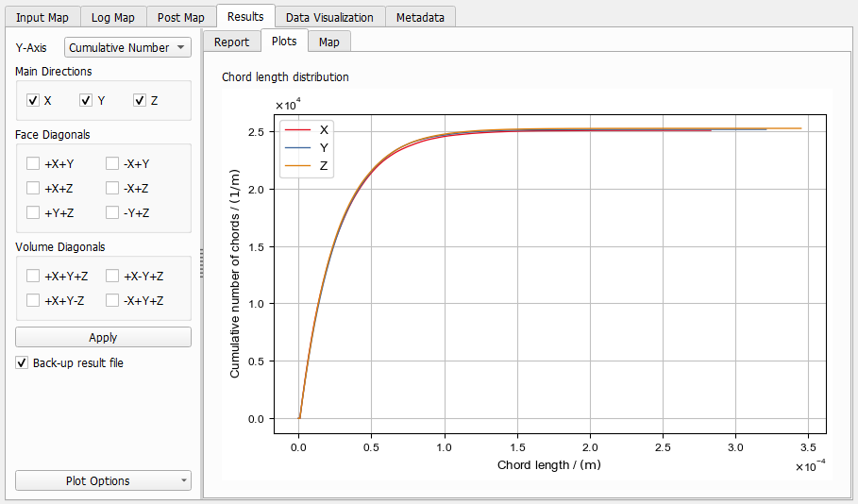The width and height of the screenshot is (858, 504).
Task: Open the Report sub-tab
Action: pyautogui.click(x=231, y=42)
